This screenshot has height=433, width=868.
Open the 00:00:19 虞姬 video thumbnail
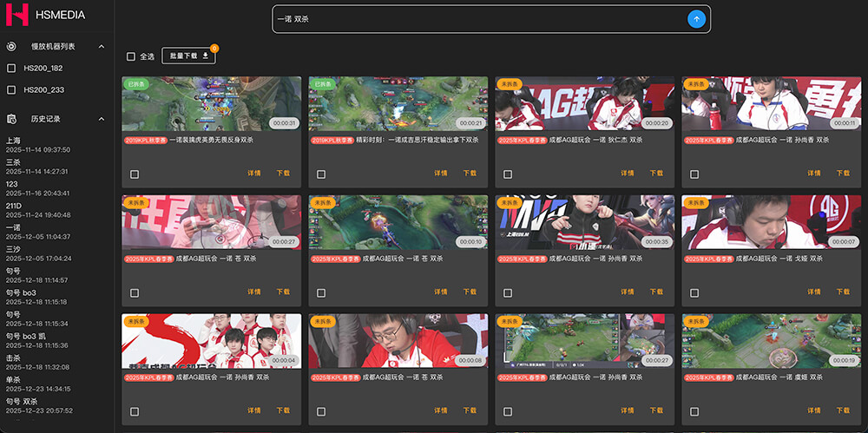(771, 341)
